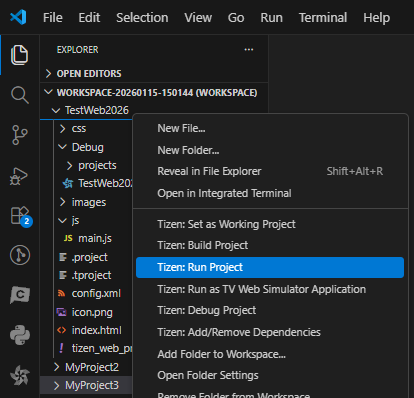414x398 pixels.
Task: Select Open Folder Settings
Action: click(x=270, y=375)
